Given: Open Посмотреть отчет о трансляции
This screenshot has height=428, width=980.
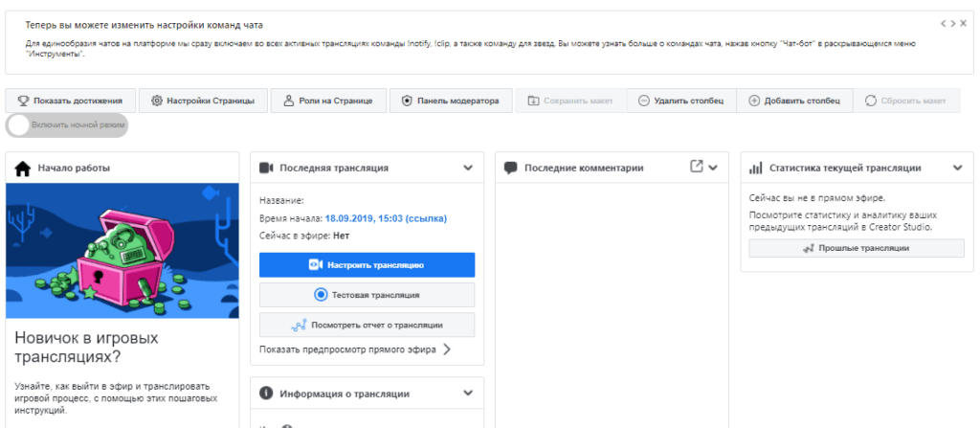Looking at the screenshot, I should 367,325.
